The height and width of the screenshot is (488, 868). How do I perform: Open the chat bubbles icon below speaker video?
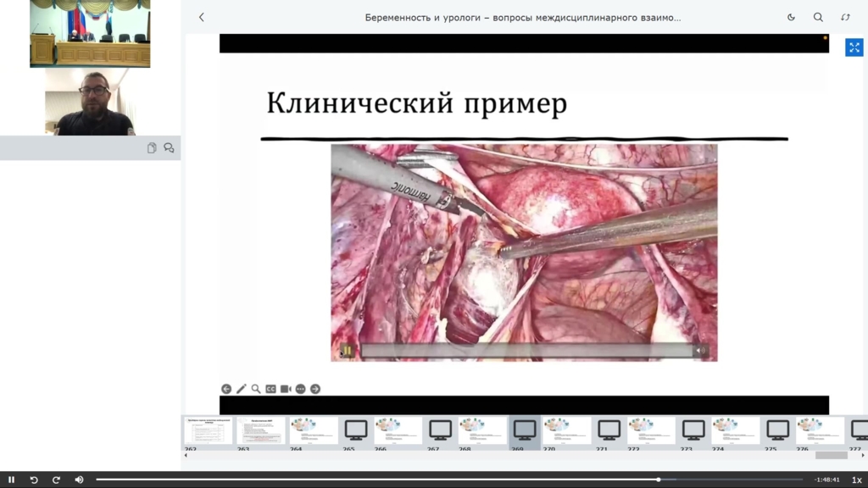click(169, 148)
